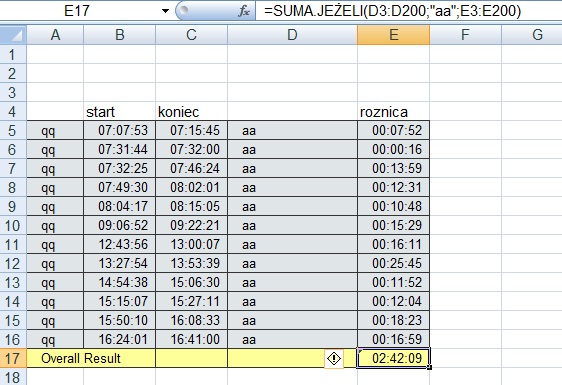Click cell with value 09:22:21
This screenshot has width=562, height=385.
(191, 225)
